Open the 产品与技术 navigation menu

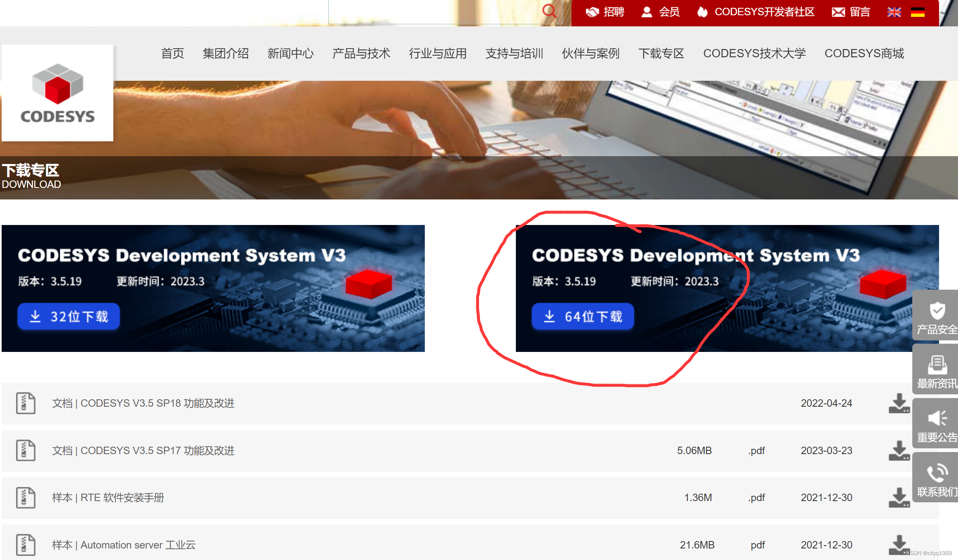[361, 54]
